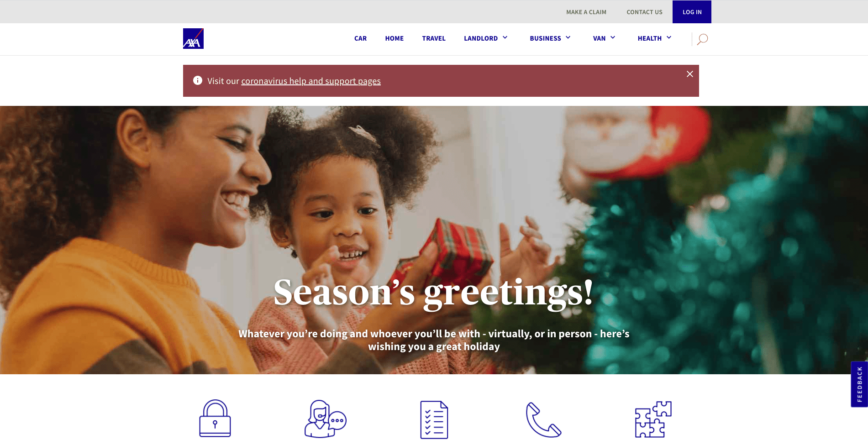Viewport: 868px width, 445px height.
Task: Open the Car menu item
Action: 360,38
